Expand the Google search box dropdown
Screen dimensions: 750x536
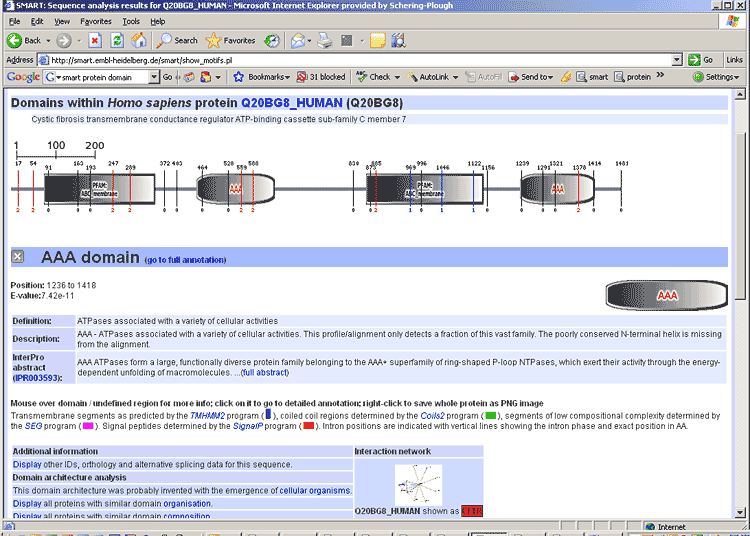click(154, 77)
